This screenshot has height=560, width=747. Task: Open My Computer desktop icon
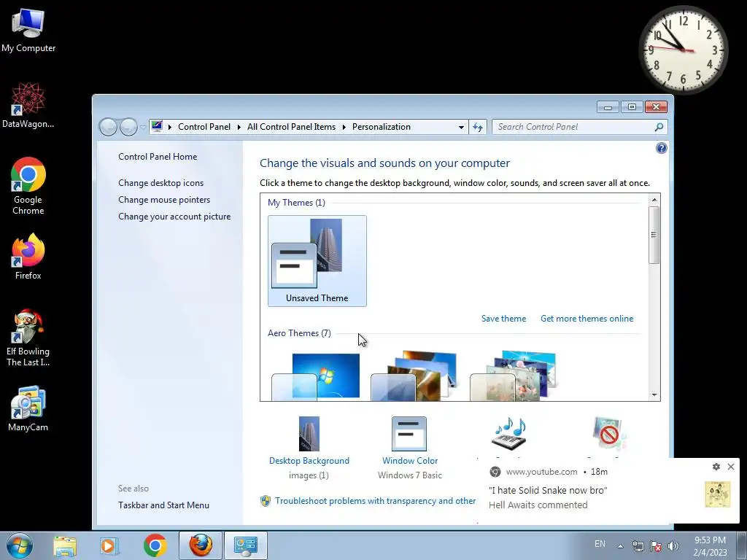tap(28, 31)
